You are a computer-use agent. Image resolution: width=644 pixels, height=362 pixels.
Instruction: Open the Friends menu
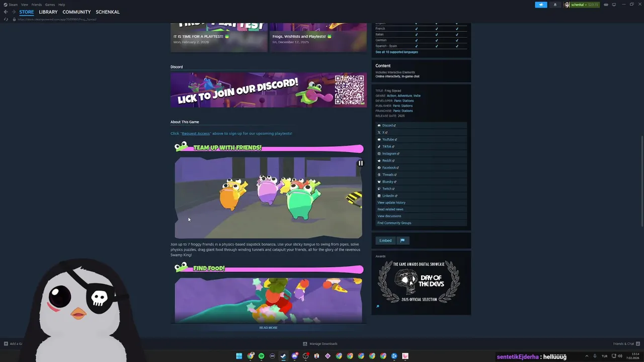point(37,5)
